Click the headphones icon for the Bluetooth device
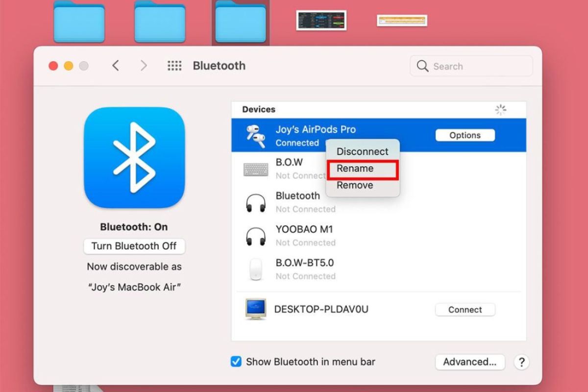 click(255, 202)
